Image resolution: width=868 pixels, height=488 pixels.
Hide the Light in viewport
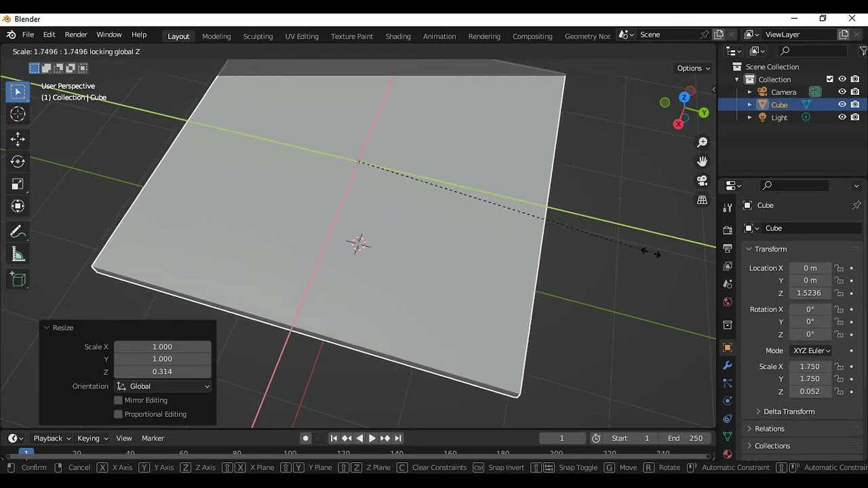click(842, 117)
